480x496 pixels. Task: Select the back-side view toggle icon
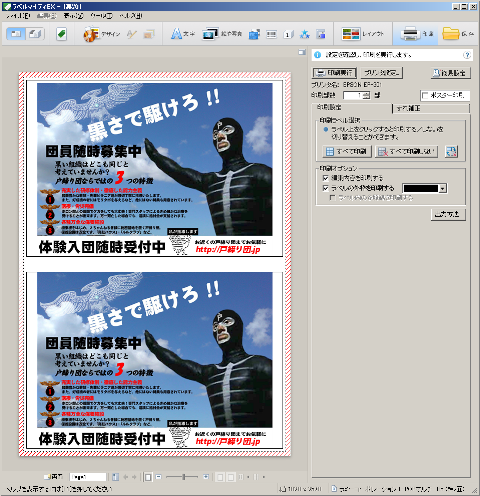[35, 34]
